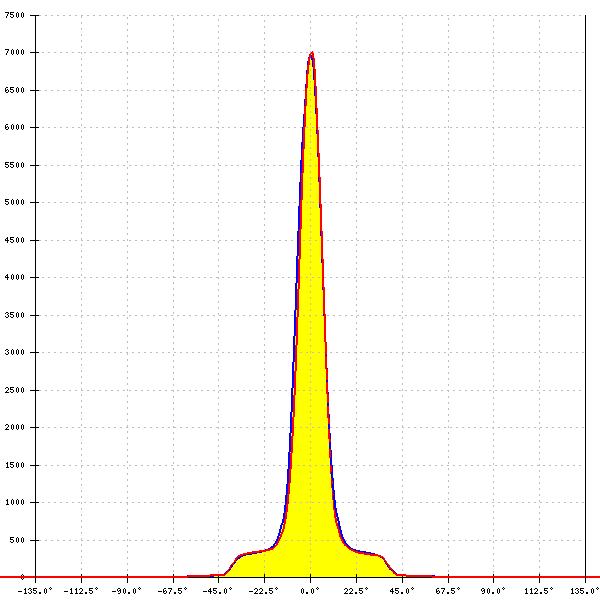Click the 6500 y-axis label
600x600 pixels.
pyautogui.click(x=15, y=90)
